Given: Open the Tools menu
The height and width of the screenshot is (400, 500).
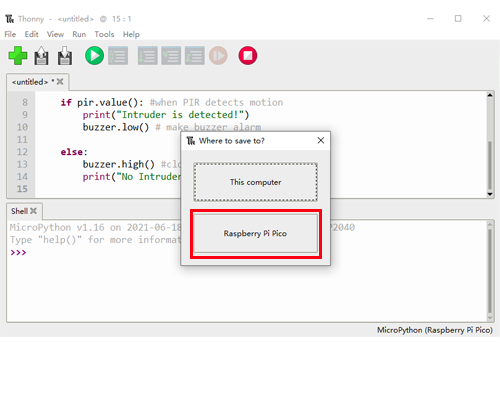Looking at the screenshot, I should pyautogui.click(x=104, y=34).
